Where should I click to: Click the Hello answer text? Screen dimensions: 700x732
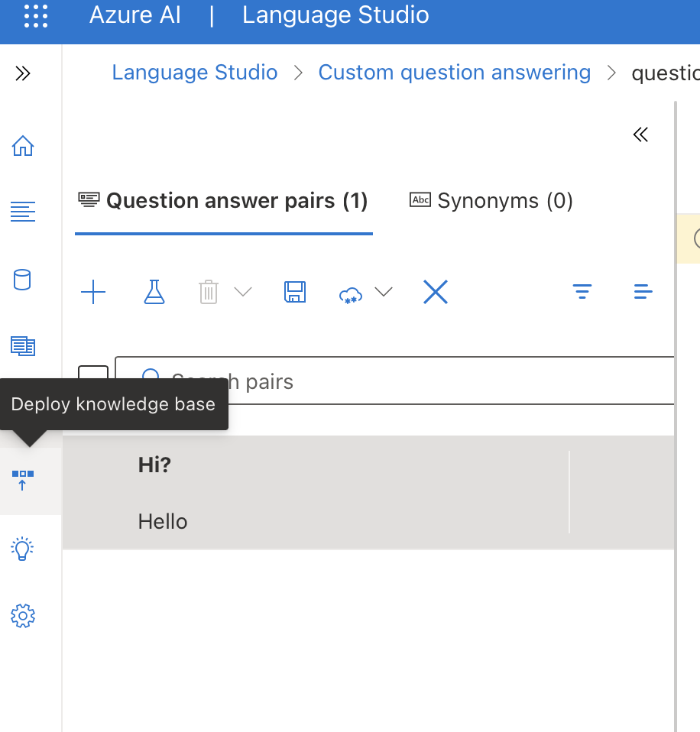click(x=163, y=521)
